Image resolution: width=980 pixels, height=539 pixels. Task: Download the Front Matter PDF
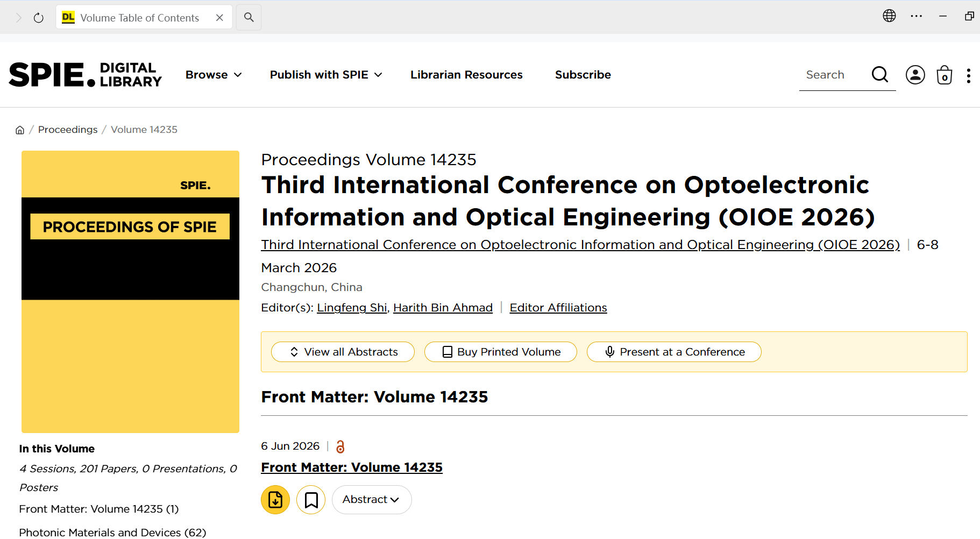(x=275, y=500)
